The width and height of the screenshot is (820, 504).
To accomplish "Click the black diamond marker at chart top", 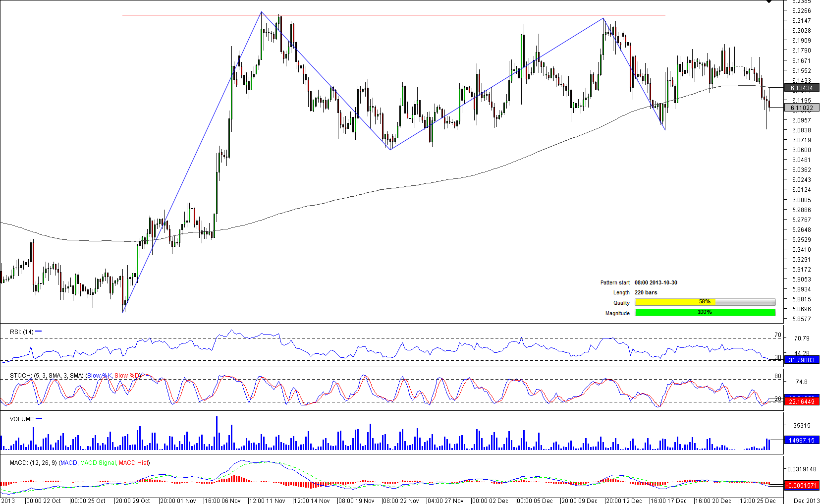I will [x=768, y=1].
